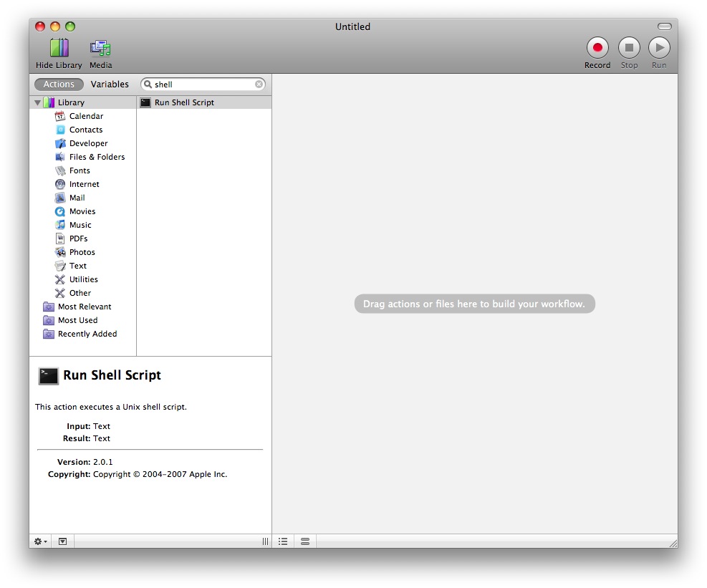Click the 'Result: Text' line
Viewport: 707px width, 588px height.
point(87,438)
